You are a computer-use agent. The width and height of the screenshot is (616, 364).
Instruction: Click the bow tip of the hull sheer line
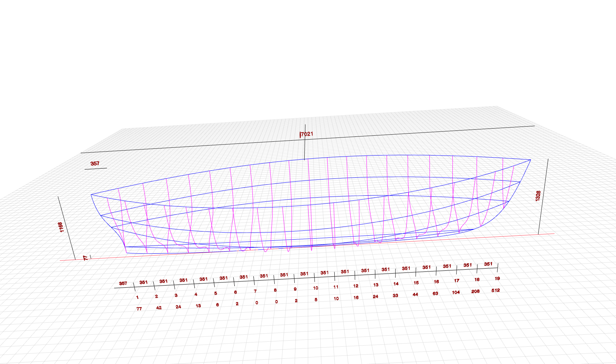tap(530, 160)
